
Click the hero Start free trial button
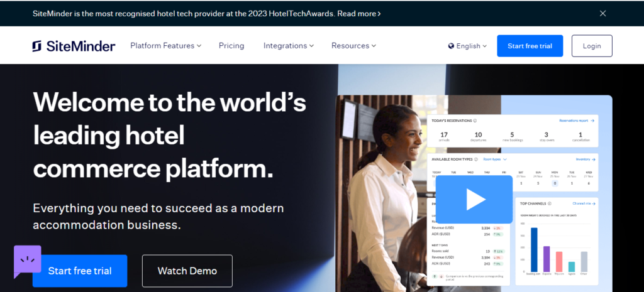point(80,271)
